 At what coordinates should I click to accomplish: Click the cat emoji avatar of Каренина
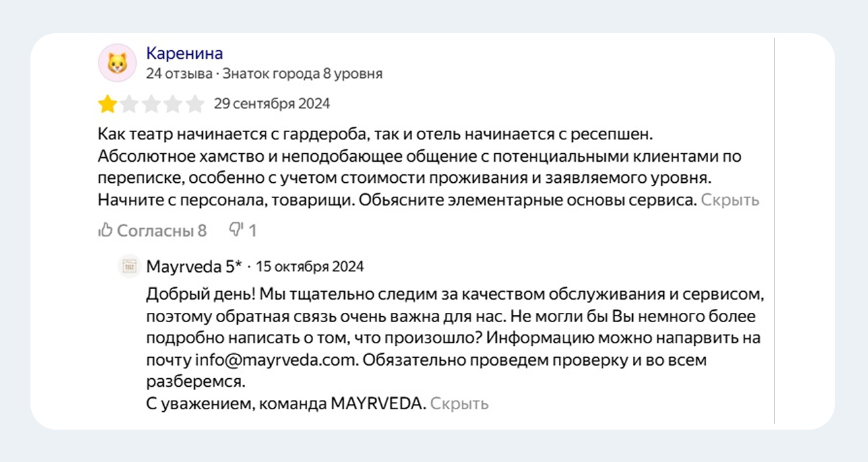click(117, 61)
